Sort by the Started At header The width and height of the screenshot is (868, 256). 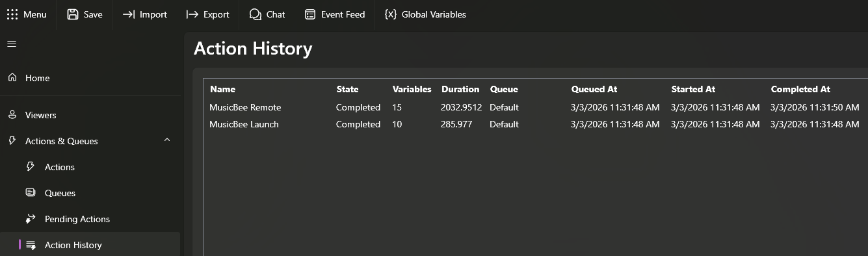pos(693,89)
